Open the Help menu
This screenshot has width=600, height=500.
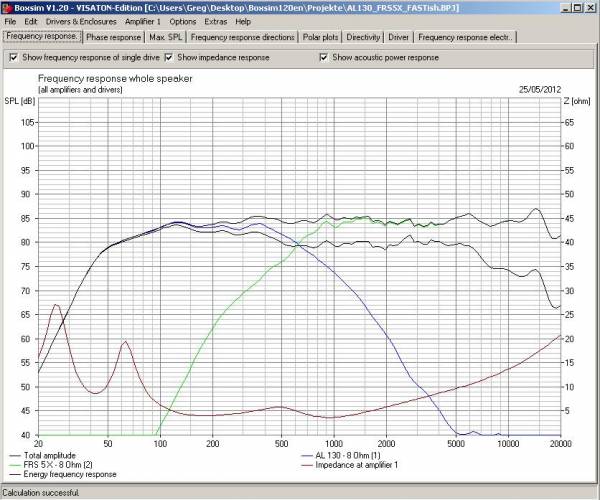(x=243, y=22)
